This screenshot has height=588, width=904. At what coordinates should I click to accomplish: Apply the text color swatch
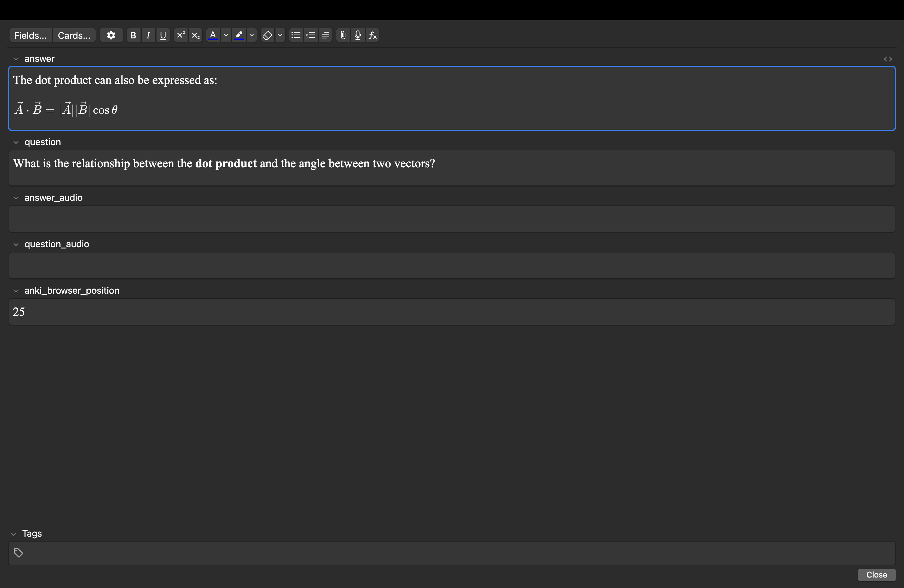coord(213,35)
